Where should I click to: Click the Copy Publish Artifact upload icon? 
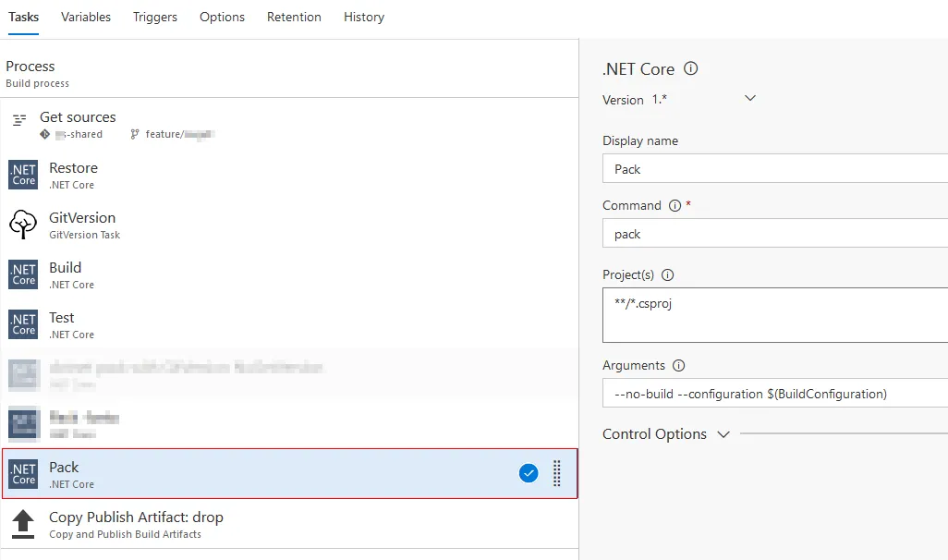pos(23,524)
